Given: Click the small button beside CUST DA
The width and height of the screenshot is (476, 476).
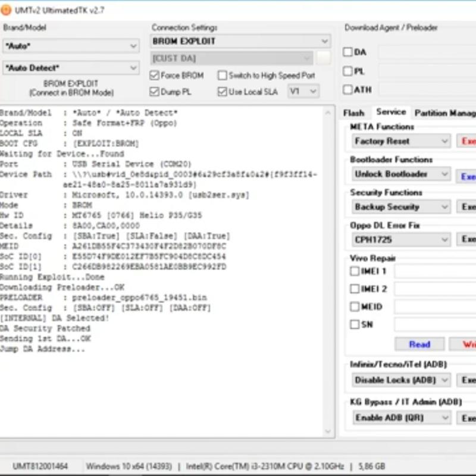Looking at the screenshot, I should tap(323, 58).
